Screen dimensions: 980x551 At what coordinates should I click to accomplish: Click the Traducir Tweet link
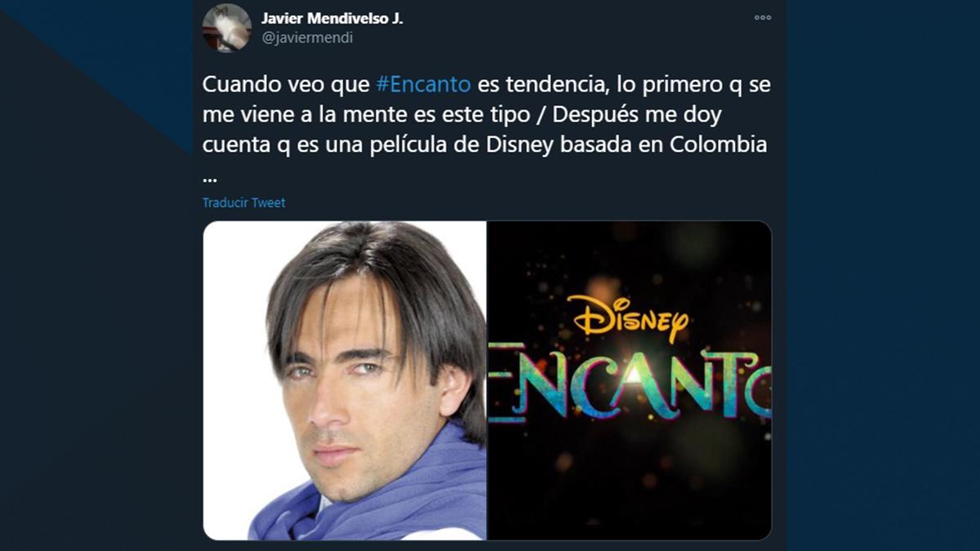click(x=244, y=202)
